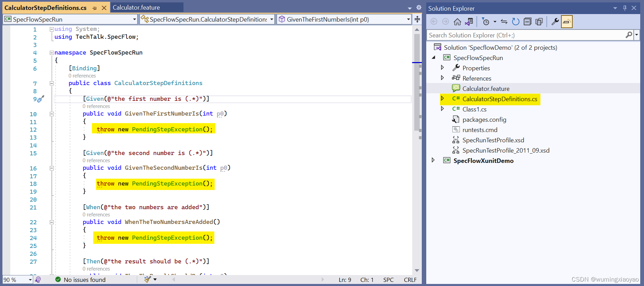
Task: Expand the References node
Action: click(x=442, y=78)
